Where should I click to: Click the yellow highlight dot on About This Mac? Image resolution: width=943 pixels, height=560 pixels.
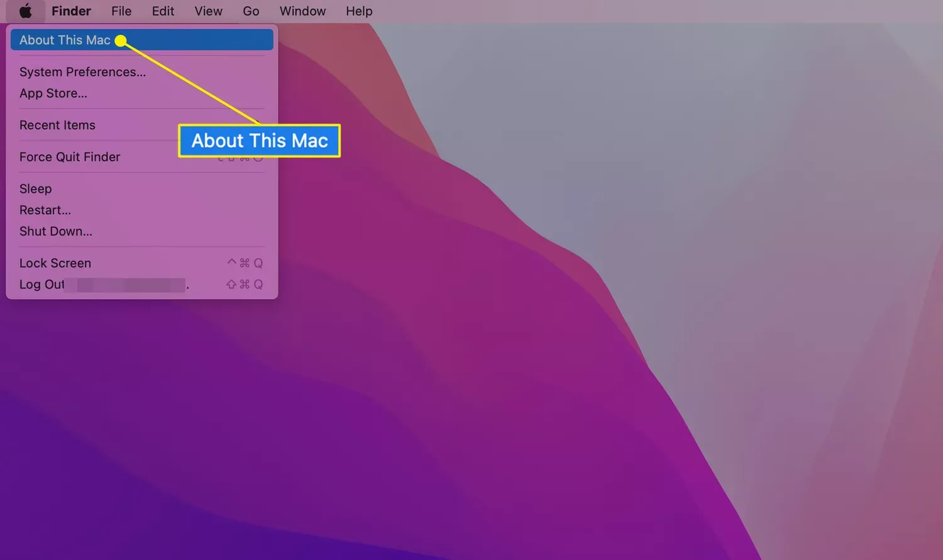click(120, 40)
